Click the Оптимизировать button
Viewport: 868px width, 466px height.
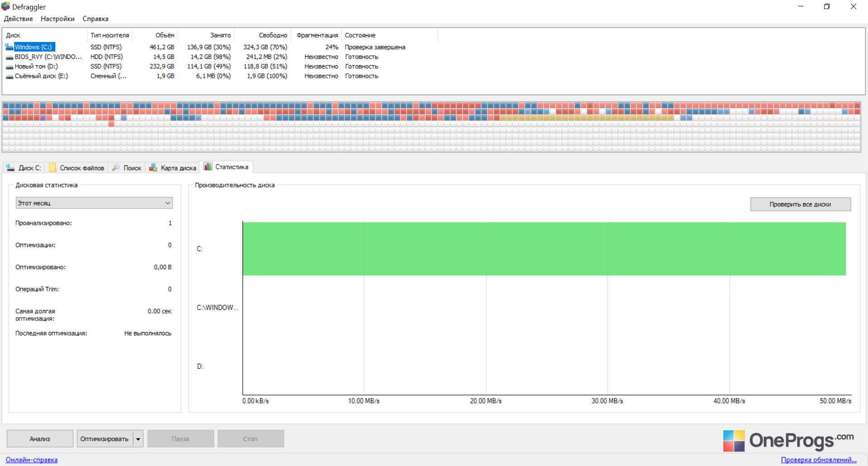tap(105, 439)
